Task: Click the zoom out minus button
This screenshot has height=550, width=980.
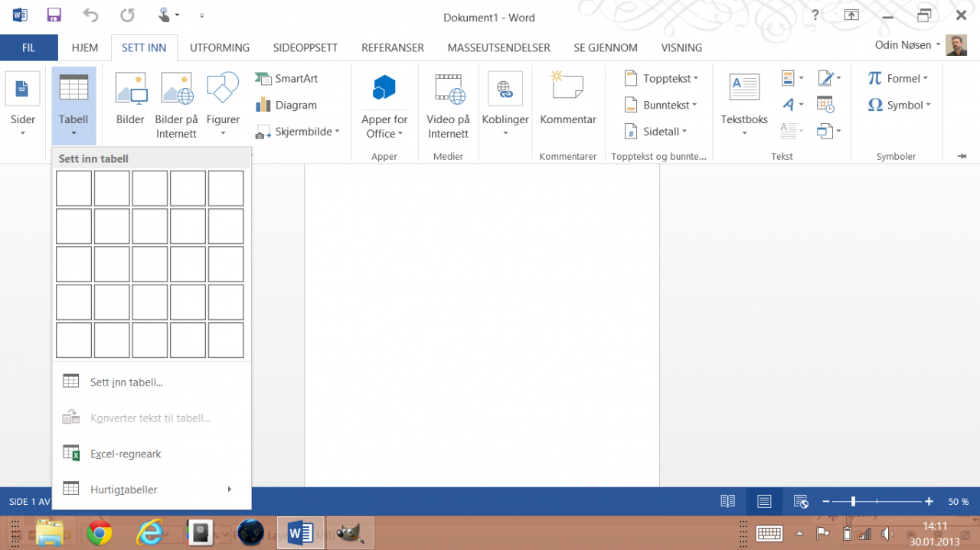Action: tap(826, 502)
